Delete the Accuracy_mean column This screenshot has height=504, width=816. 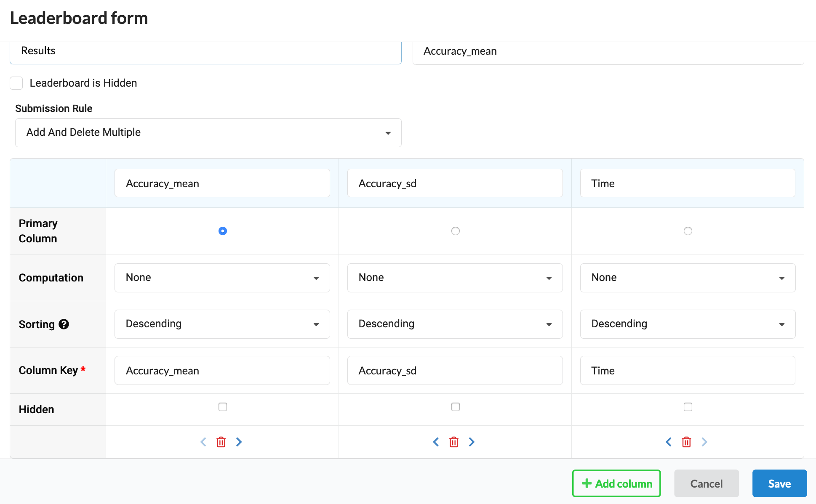pos(221,442)
